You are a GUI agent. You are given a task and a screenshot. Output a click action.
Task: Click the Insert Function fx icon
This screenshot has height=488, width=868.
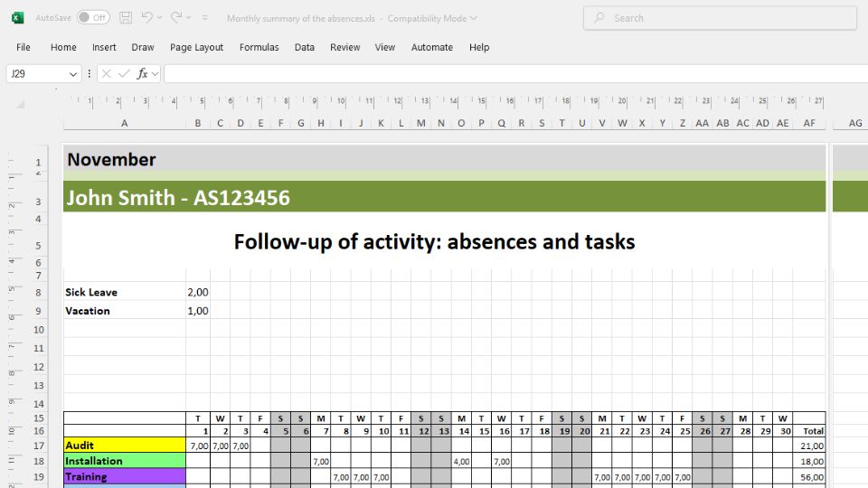click(x=143, y=74)
